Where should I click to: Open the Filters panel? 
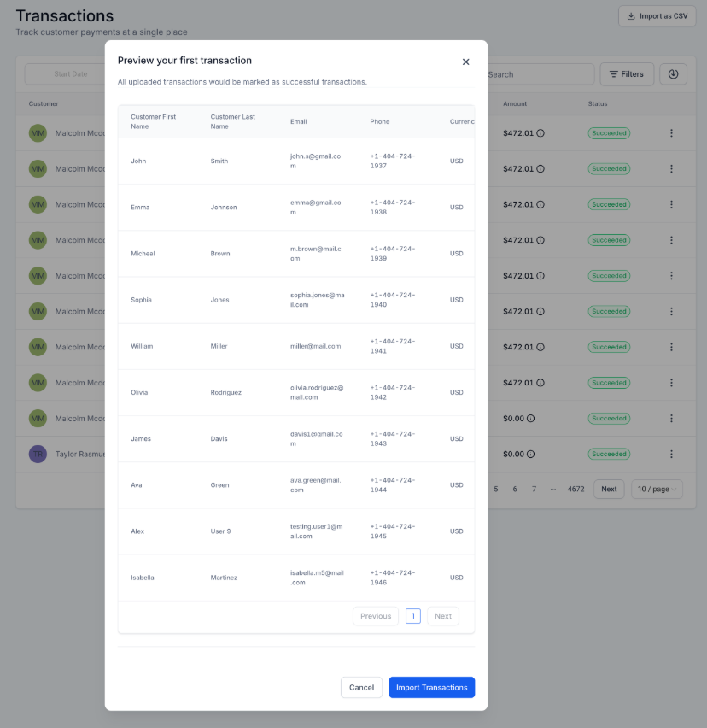[x=627, y=74]
